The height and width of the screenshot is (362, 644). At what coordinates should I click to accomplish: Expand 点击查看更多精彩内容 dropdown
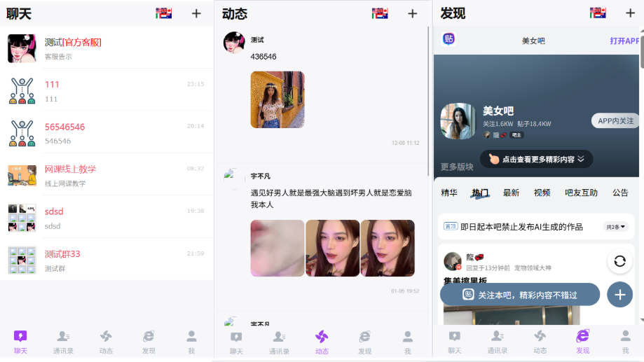(536, 159)
